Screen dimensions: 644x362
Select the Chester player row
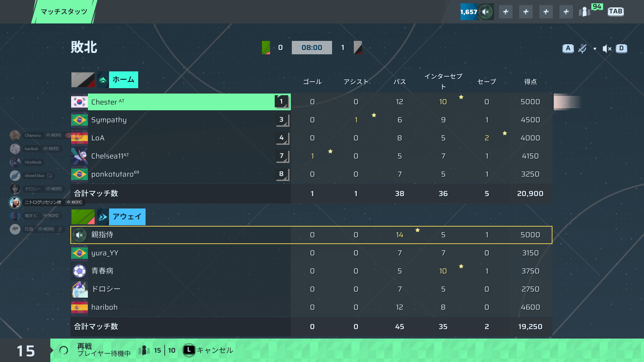coord(180,102)
